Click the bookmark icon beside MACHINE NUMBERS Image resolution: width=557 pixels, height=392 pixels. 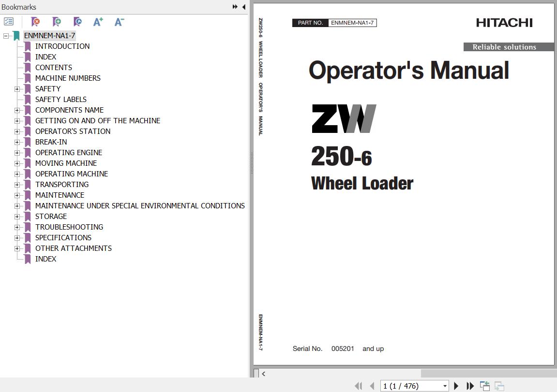pyautogui.click(x=28, y=78)
